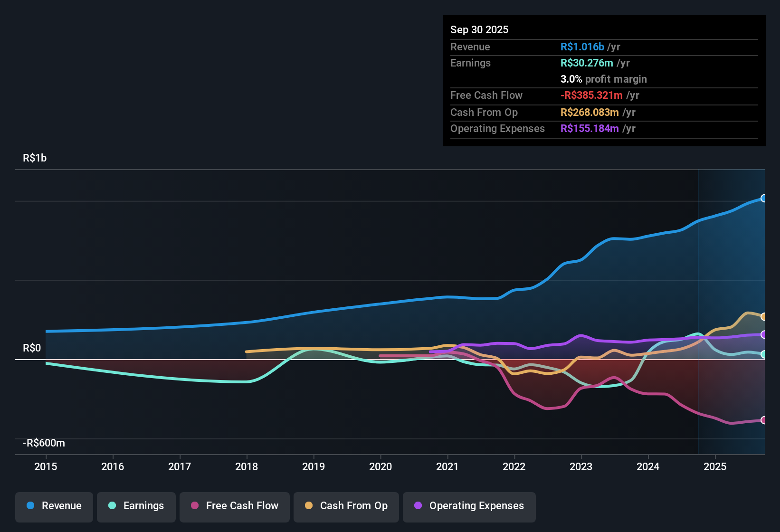
Task: Select the orange Cash From Op endpoint marker
Action: click(763, 315)
